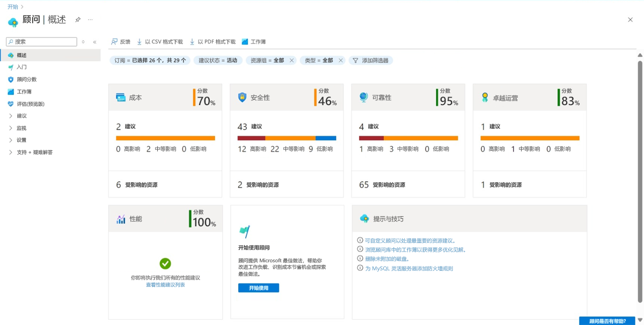
Task: Click the 83% score on 卓越运营 card
Action: [570, 101]
